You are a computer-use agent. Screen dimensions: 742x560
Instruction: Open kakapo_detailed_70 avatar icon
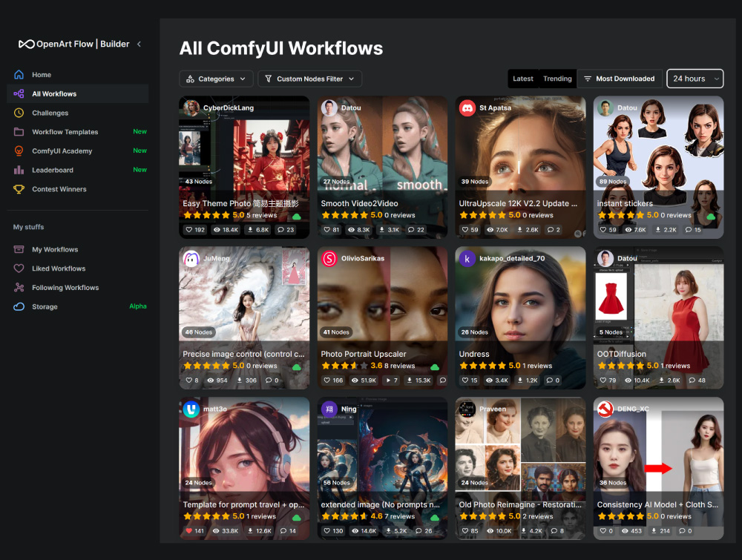[x=467, y=258]
